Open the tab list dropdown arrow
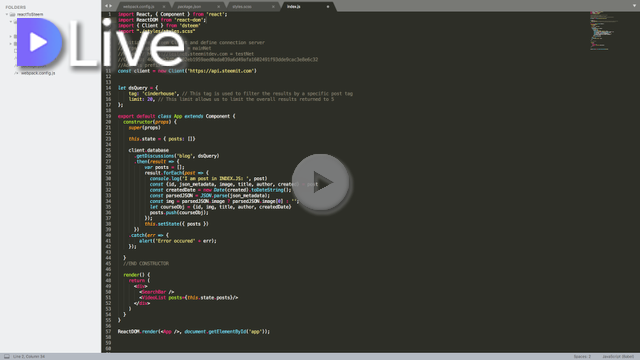 pyautogui.click(x=634, y=6)
